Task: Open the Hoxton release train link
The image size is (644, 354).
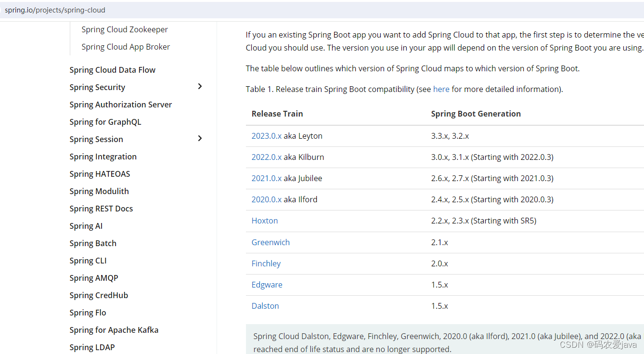Action: (x=265, y=221)
